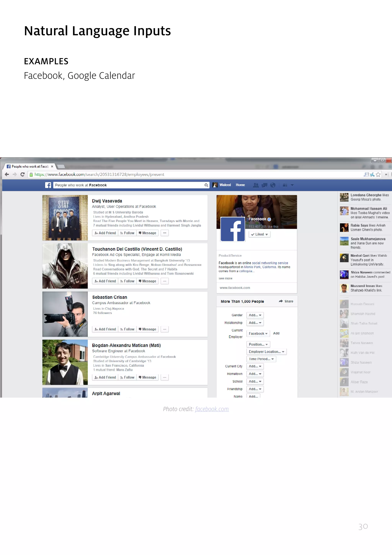Screen dimensions: 392x555
Task: Click the Facebook page logo thumbnail
Action: [233, 229]
